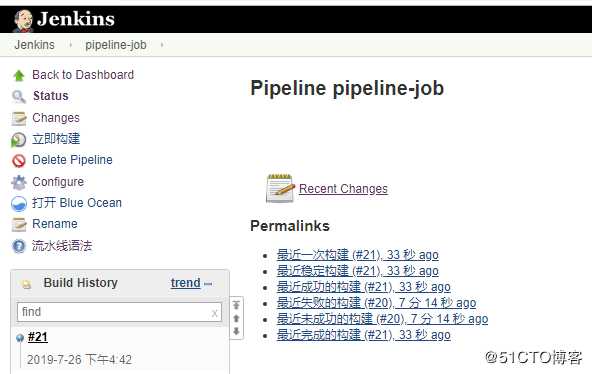The width and height of the screenshot is (592, 374).
Task: Open the Recent Changes link
Action: (343, 189)
